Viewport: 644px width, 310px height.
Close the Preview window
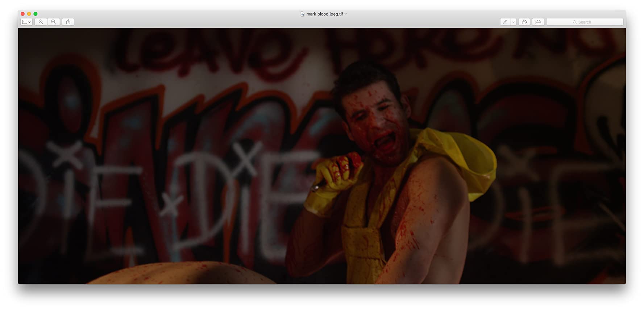point(22,14)
